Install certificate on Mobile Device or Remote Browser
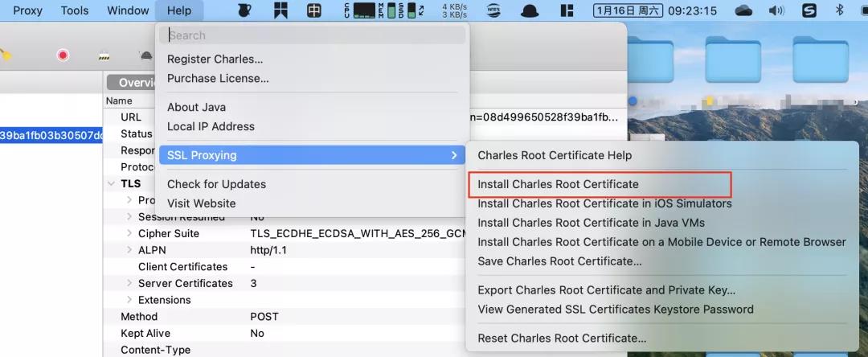 (662, 243)
